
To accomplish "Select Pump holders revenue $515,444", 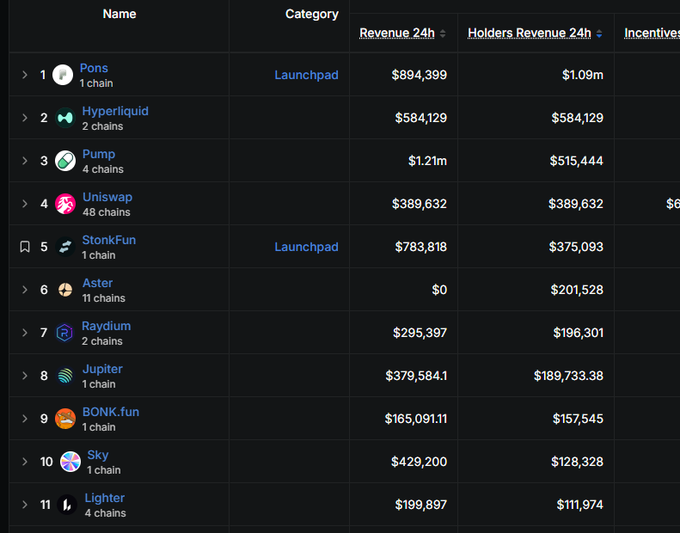I will (x=576, y=161).
